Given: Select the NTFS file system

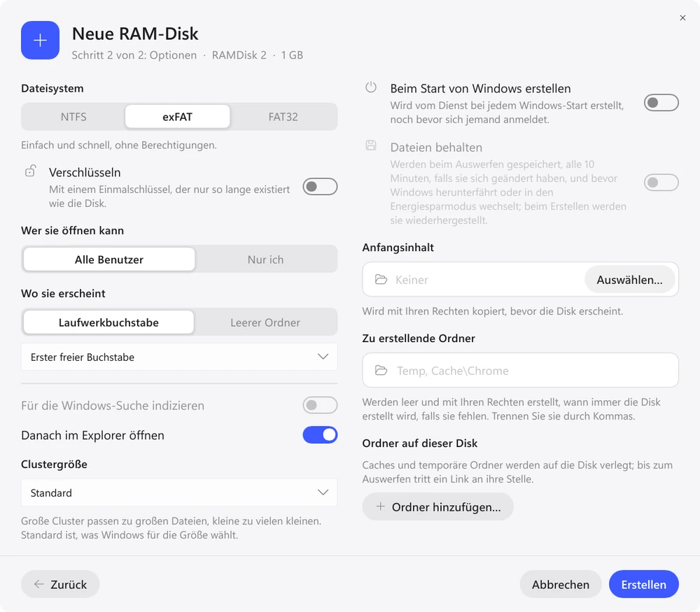Looking at the screenshot, I should [73, 117].
